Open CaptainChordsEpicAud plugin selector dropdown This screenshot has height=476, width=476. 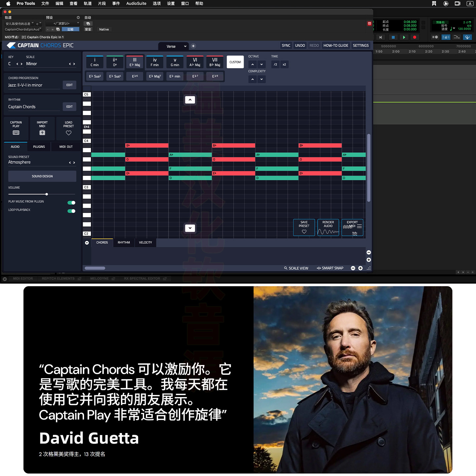pyautogui.click(x=23, y=29)
